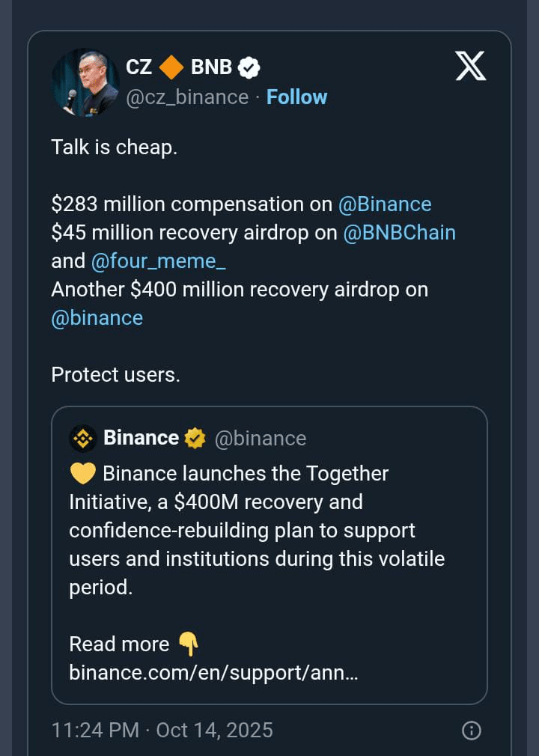This screenshot has width=539, height=756.
Task: Open the @four_meme_ mention
Action: [x=158, y=261]
